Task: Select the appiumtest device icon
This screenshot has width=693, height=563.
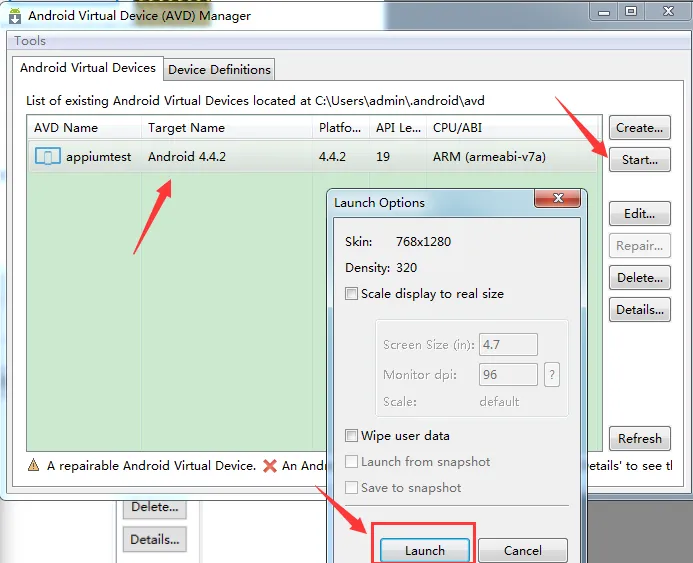Action: [48, 156]
